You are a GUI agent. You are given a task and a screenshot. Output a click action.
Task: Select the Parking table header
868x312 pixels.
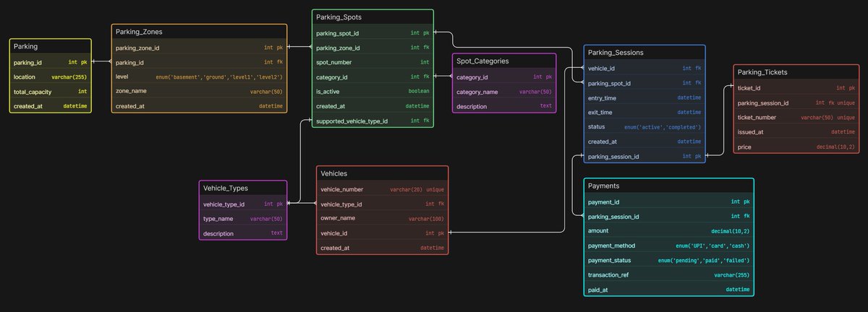(x=51, y=46)
